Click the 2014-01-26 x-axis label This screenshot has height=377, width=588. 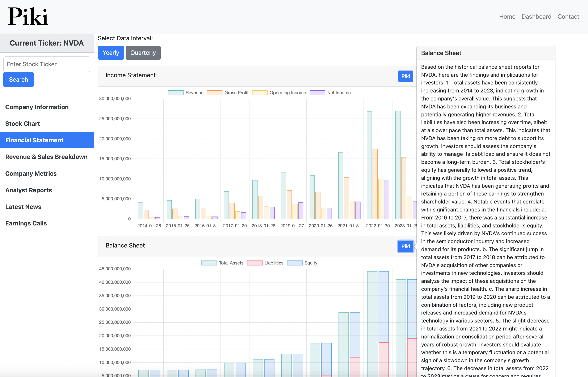coord(149,226)
